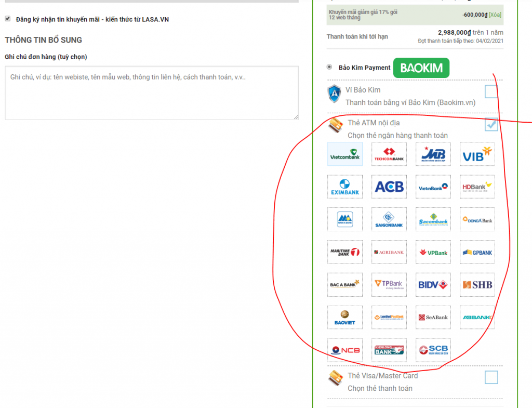Choose the VPBank logo tile
This screenshot has width=532, height=408.
(x=433, y=252)
